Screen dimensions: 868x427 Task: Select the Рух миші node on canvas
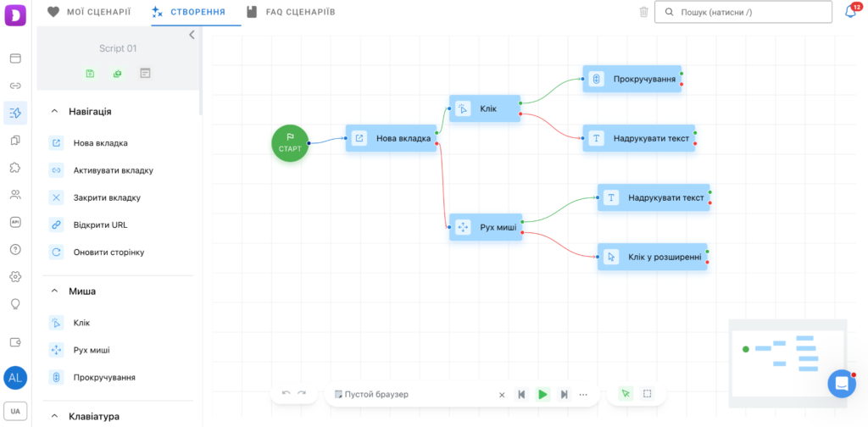click(x=486, y=226)
